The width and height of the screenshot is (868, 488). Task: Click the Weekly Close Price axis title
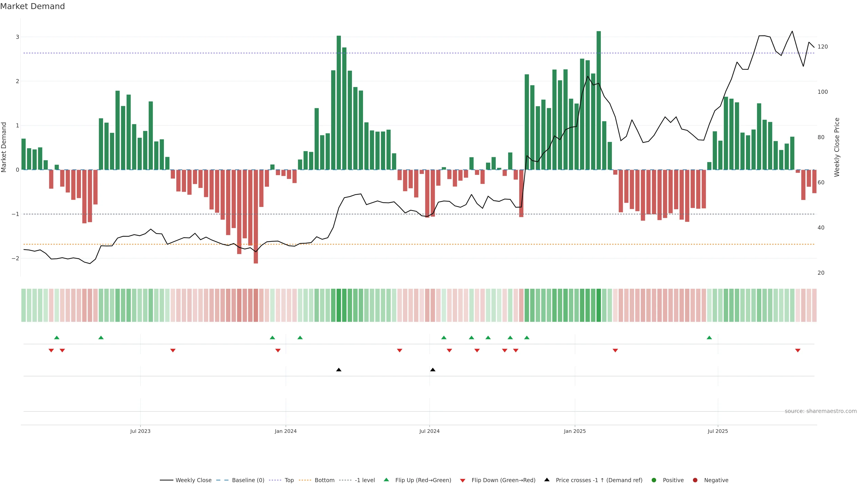837,147
